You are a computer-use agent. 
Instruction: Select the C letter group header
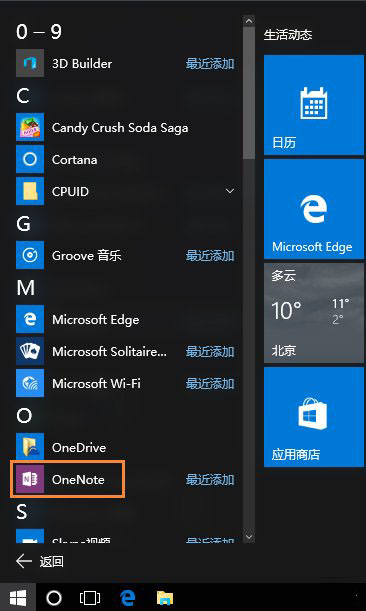click(x=23, y=95)
